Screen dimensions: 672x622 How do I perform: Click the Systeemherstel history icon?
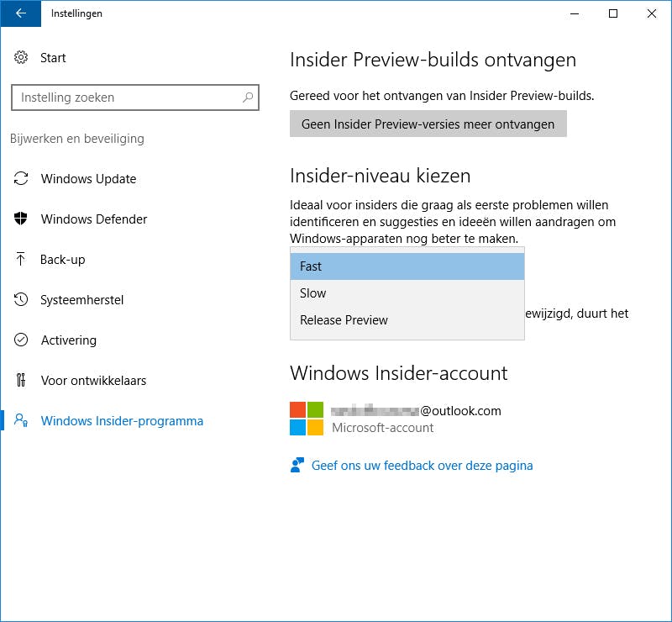coord(20,299)
